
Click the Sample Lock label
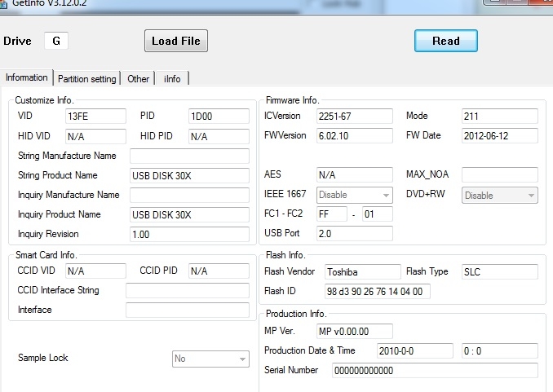(42, 358)
